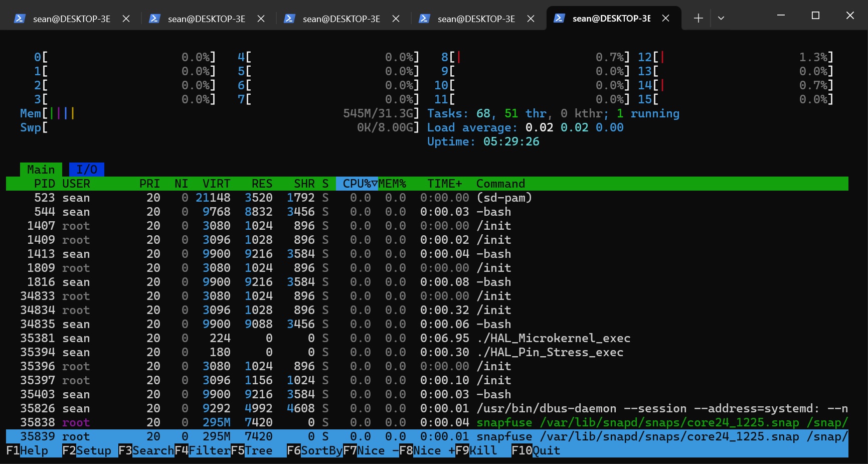Click the terminal icon on the third tab
868x464 pixels.
tap(289, 19)
